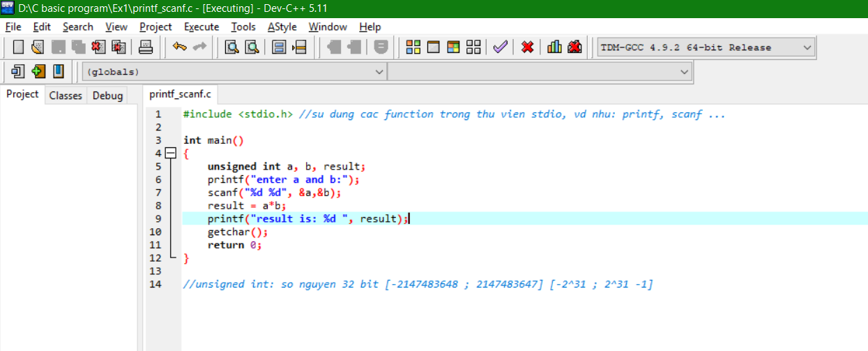The height and width of the screenshot is (351, 868).
Task: Open the (globals) scope dropdown
Action: click(x=234, y=72)
